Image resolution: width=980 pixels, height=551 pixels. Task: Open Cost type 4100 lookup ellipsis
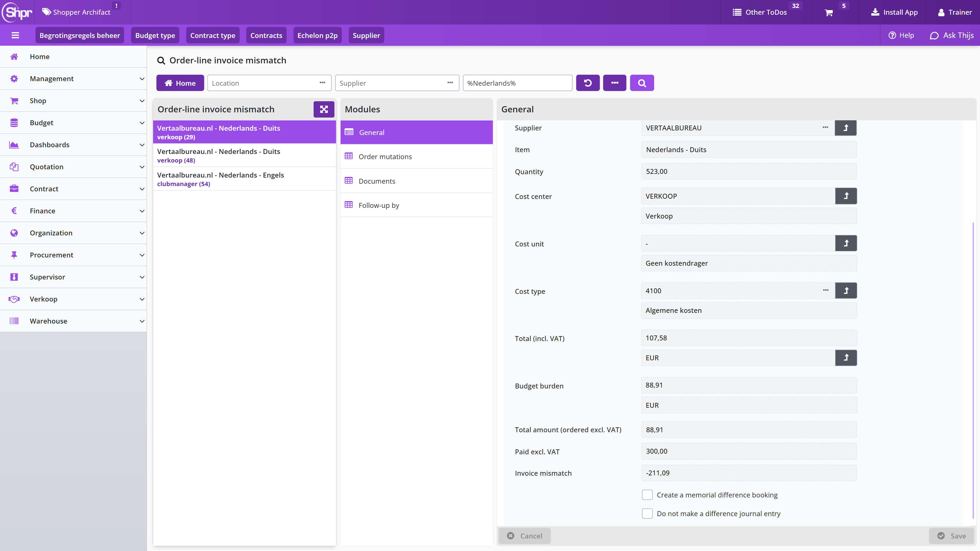[826, 290]
